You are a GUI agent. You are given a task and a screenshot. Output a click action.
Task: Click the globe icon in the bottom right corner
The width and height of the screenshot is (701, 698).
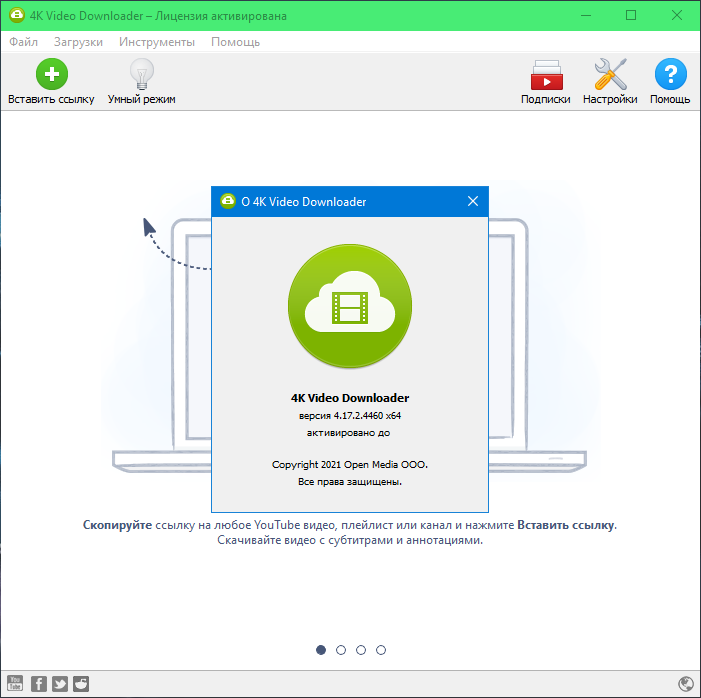point(685,684)
